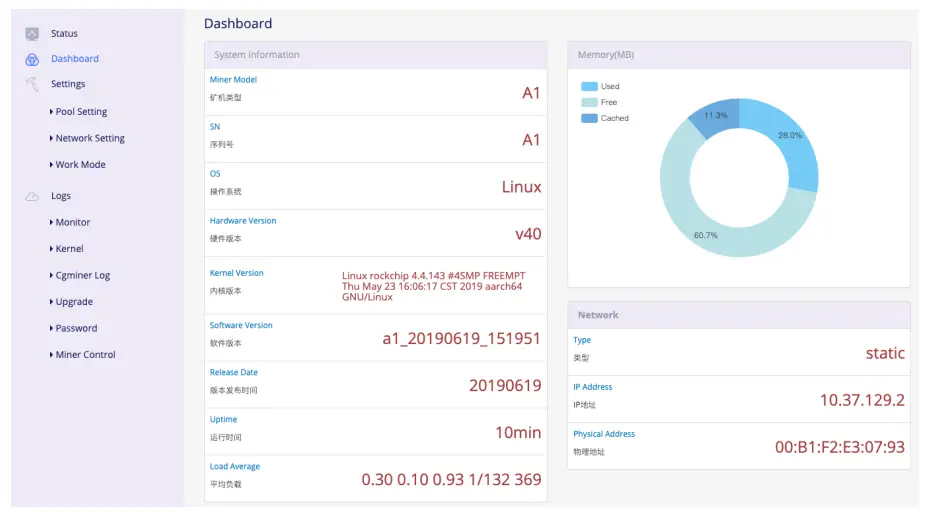
Task: Click the arrow beside Kernel
Action: pos(52,249)
